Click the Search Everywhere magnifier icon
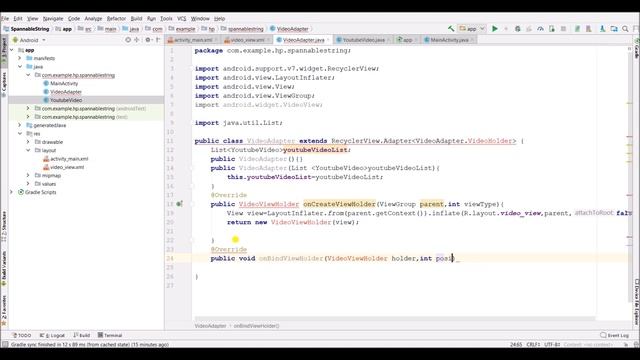Viewport: 640px width, 360px height. point(625,29)
